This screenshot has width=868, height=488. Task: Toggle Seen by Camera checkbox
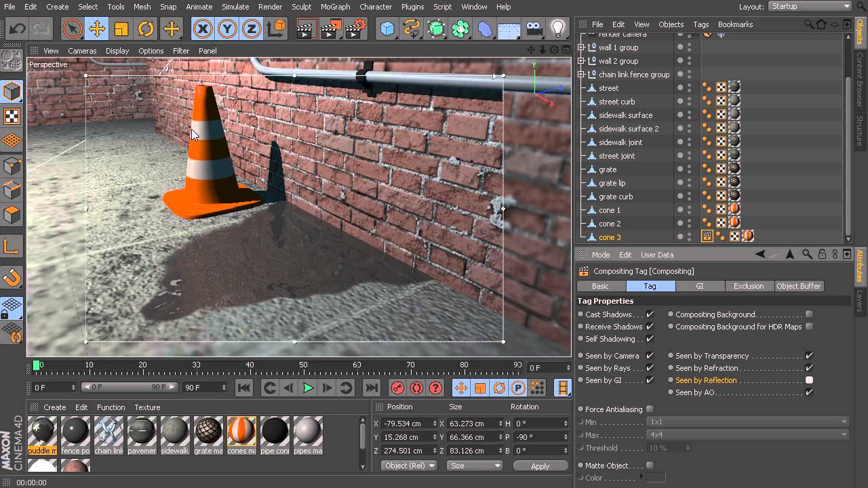click(x=650, y=356)
